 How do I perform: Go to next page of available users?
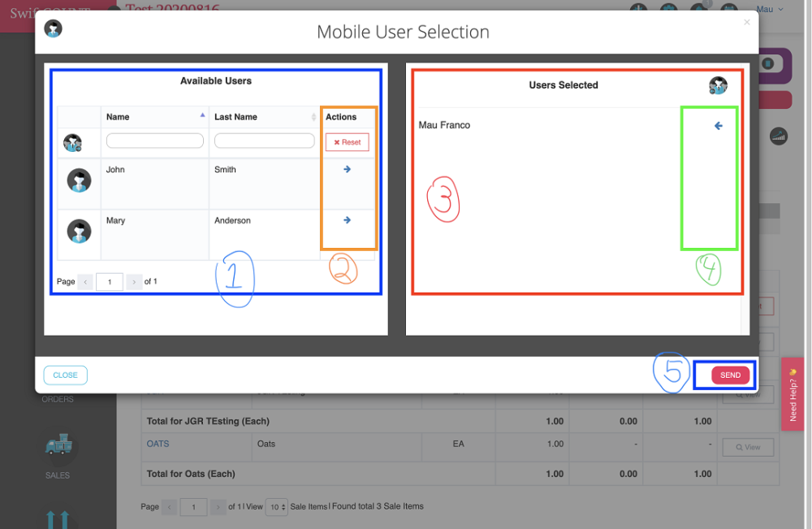[x=134, y=282]
